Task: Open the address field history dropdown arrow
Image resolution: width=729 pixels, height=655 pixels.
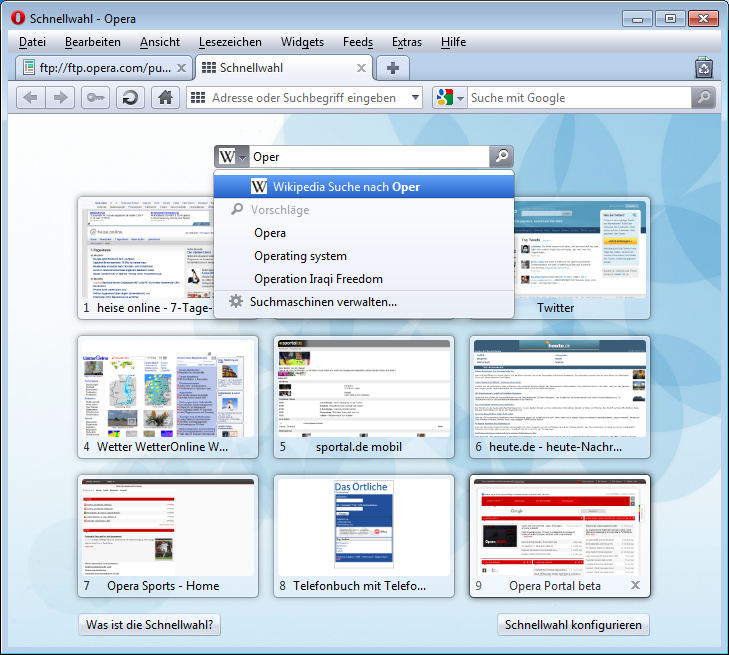Action: 415,98
